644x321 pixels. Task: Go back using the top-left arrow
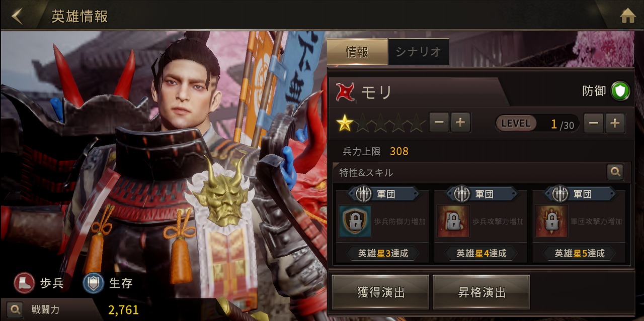point(17,16)
